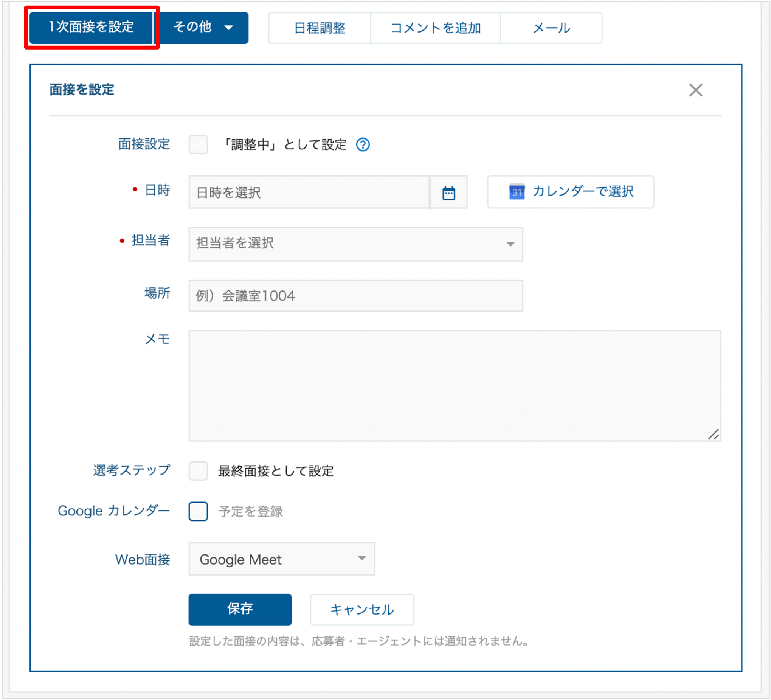Select the コメントを追加 tab
Screen dimensions: 771x700
pyautogui.click(x=436, y=28)
